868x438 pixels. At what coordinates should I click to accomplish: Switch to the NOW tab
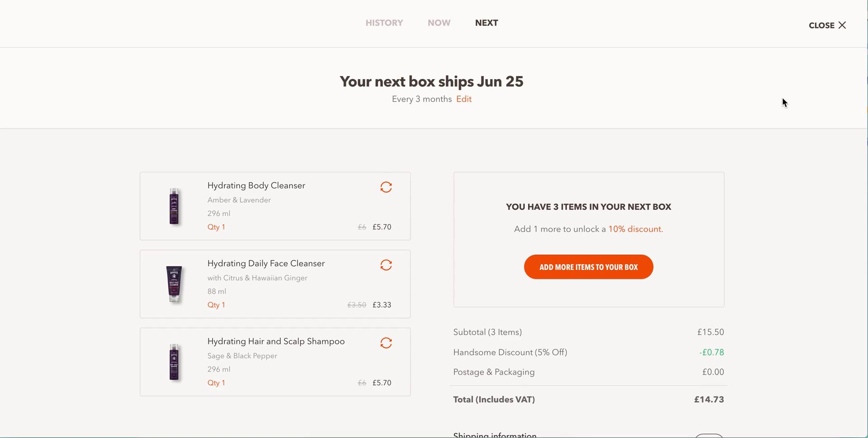(x=439, y=23)
